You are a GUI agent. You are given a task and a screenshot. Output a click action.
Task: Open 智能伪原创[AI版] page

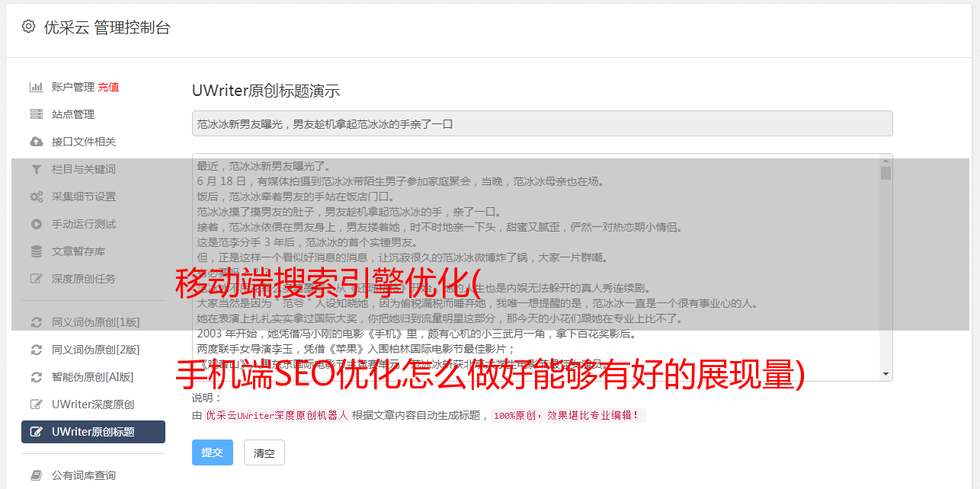[93, 377]
